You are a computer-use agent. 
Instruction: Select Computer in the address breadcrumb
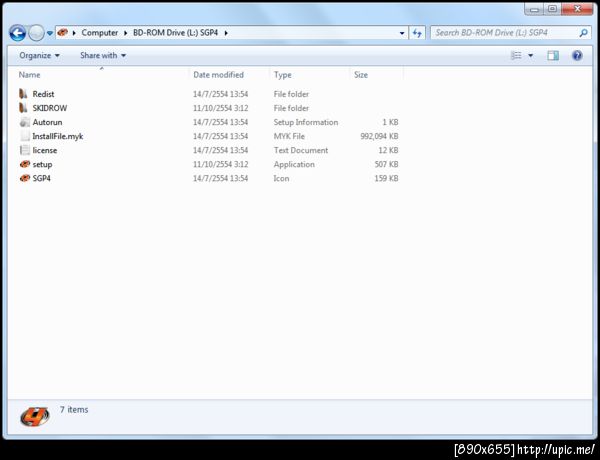click(x=99, y=33)
